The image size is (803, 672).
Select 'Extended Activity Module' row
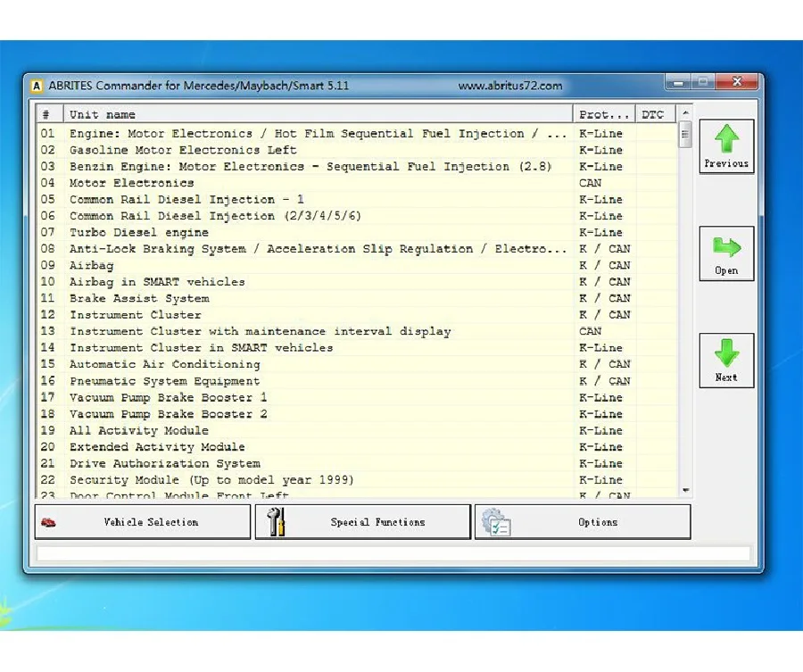357,446
